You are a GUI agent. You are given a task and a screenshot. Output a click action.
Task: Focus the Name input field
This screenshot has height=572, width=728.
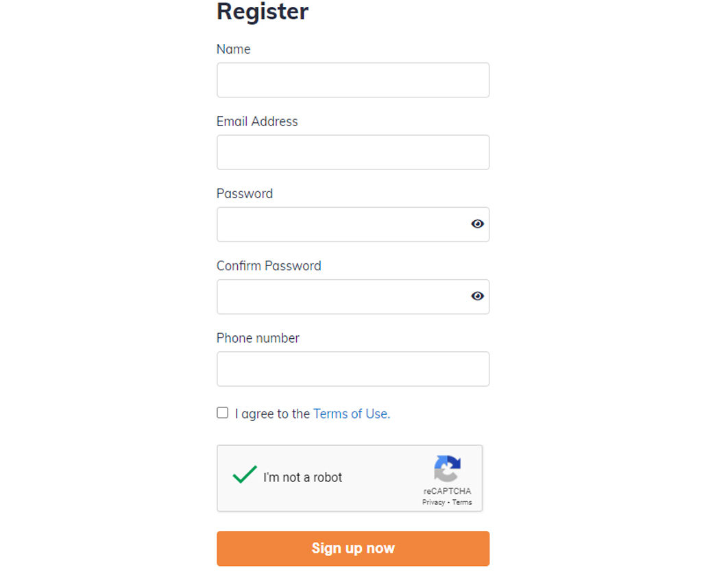click(353, 80)
